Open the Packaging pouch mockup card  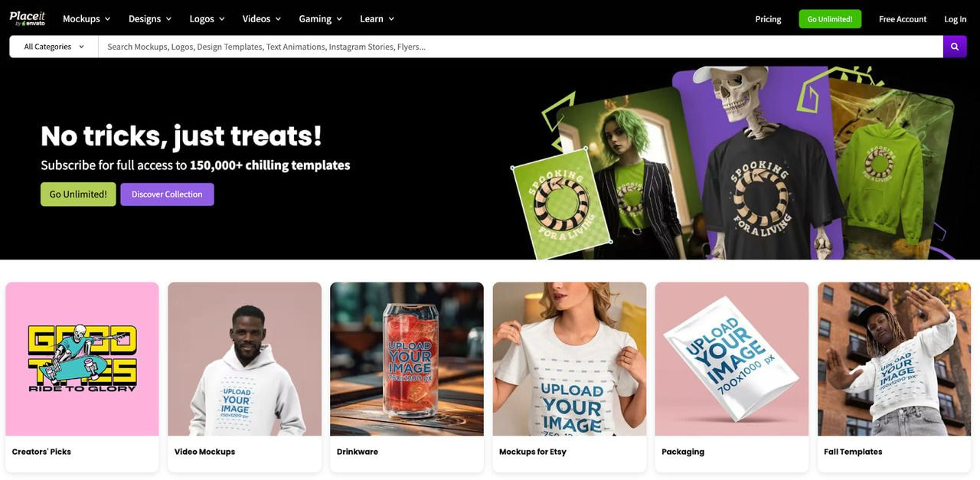[732, 377]
